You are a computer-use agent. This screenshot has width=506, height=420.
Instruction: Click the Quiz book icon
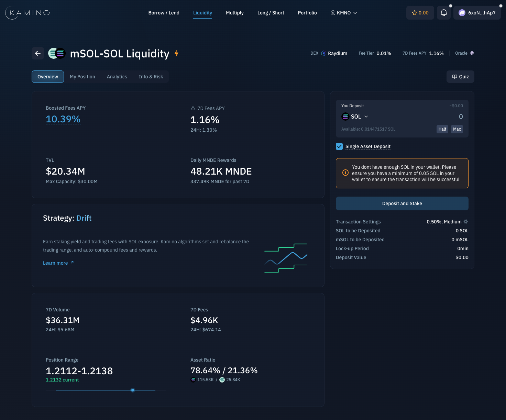455,77
